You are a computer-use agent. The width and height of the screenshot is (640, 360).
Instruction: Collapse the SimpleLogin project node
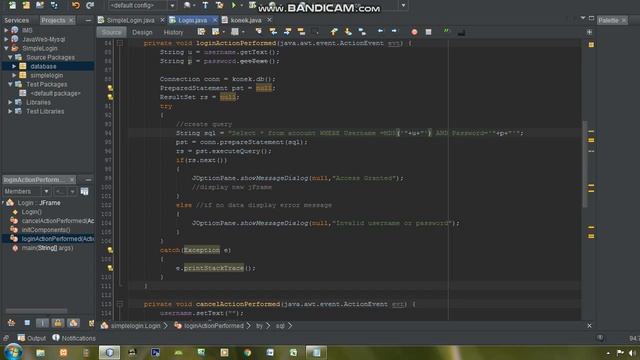[x=6, y=48]
